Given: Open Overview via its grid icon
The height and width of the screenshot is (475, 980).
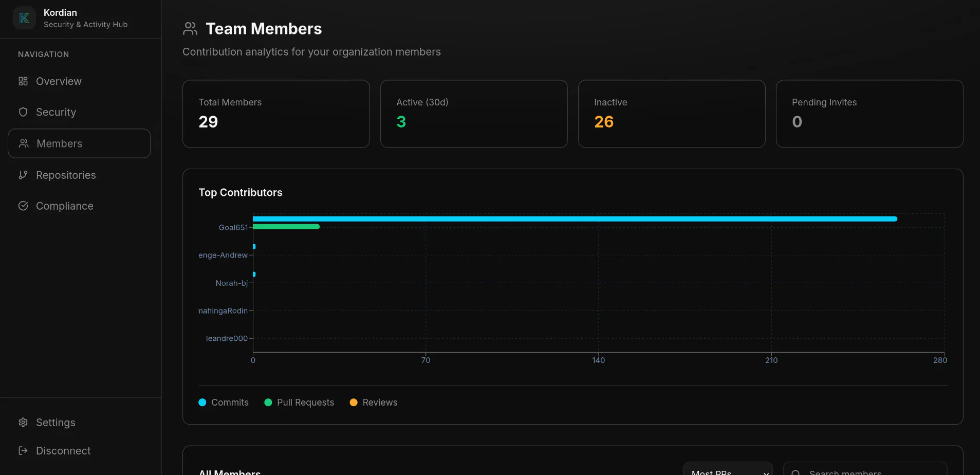Looking at the screenshot, I should [23, 81].
